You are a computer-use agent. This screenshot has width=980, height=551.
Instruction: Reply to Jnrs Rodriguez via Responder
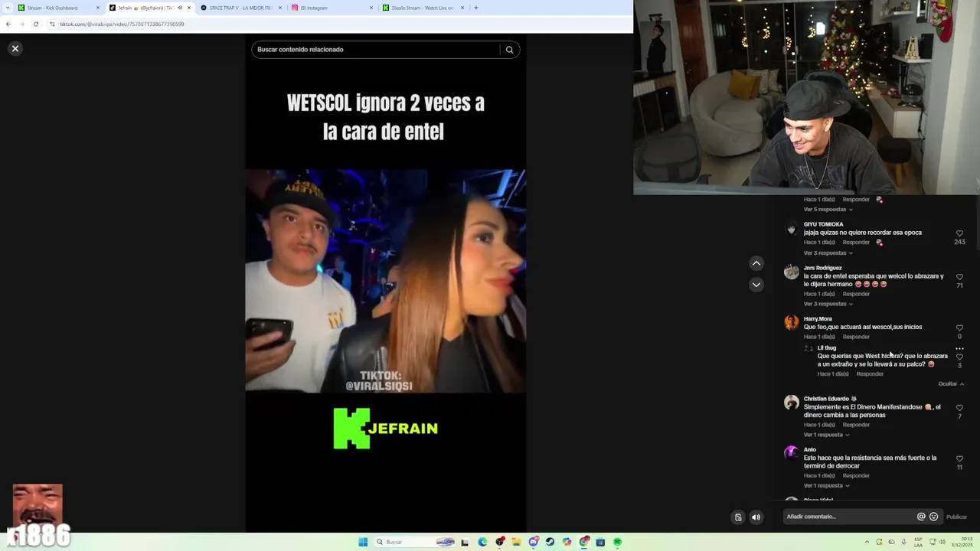click(856, 294)
